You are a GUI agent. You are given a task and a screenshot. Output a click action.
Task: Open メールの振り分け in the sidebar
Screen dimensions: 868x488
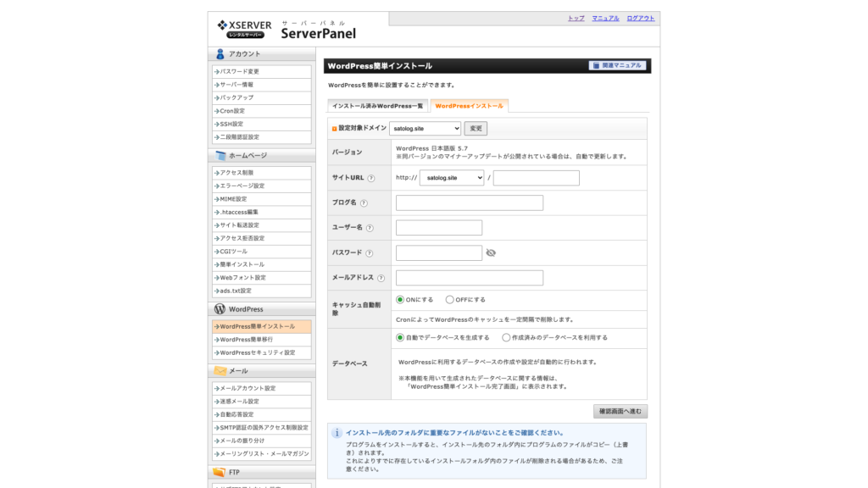point(261,441)
